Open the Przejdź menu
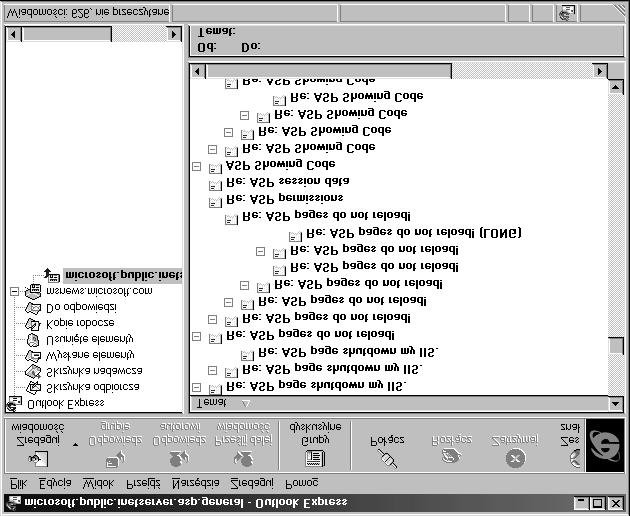This screenshot has width=630, height=516. tap(143, 483)
